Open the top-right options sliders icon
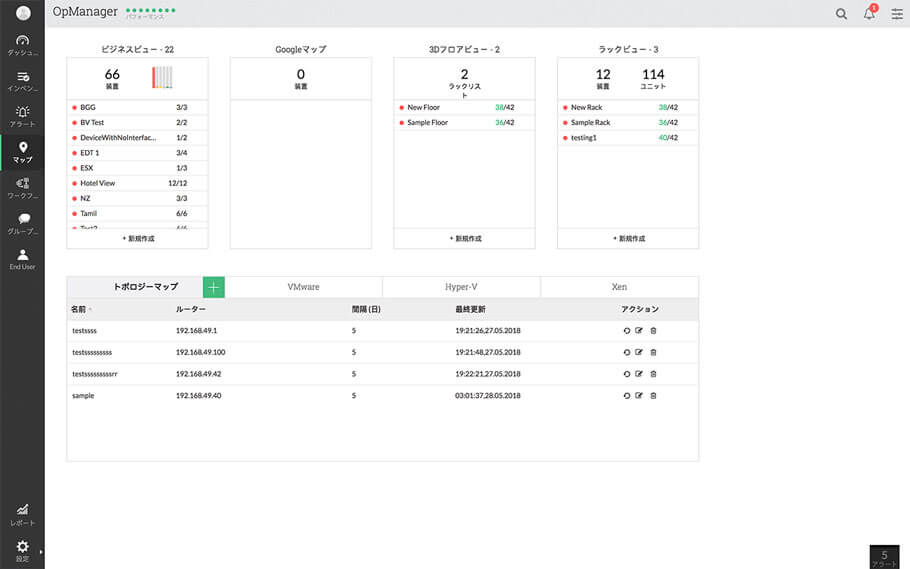The height and width of the screenshot is (569, 910). click(x=897, y=14)
